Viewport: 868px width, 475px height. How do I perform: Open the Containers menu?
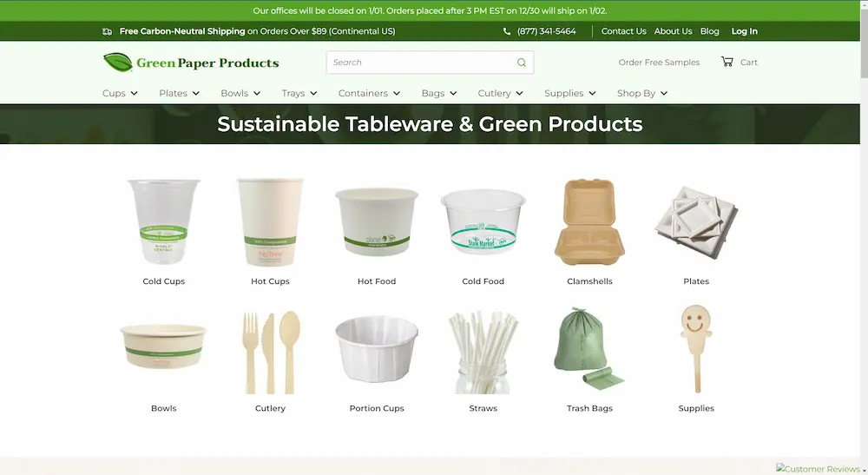pyautogui.click(x=363, y=94)
